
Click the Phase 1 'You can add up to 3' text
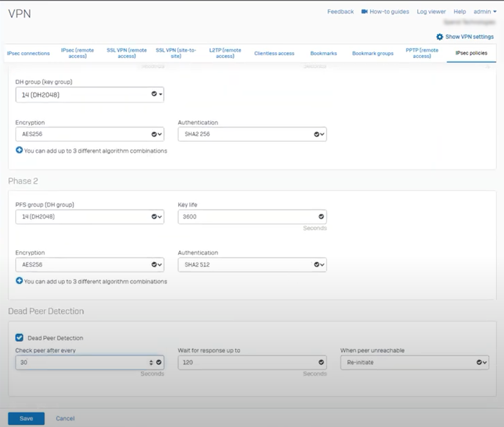(x=95, y=151)
